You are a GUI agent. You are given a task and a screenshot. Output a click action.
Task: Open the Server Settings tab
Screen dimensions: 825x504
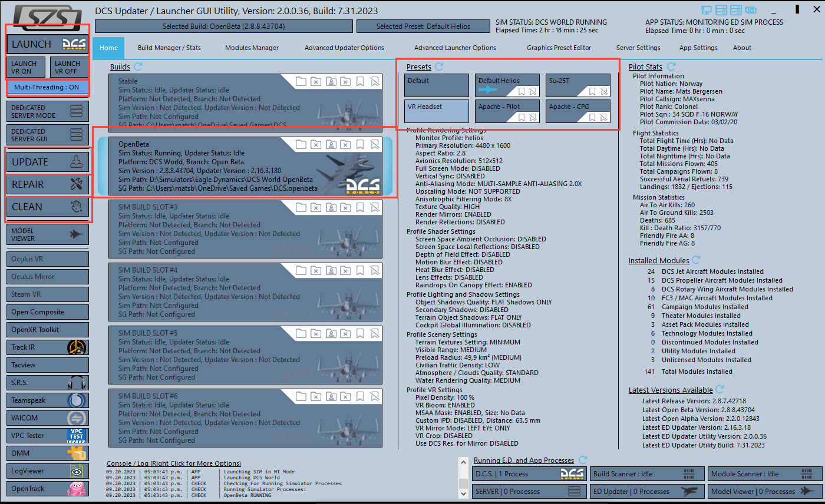[638, 48]
